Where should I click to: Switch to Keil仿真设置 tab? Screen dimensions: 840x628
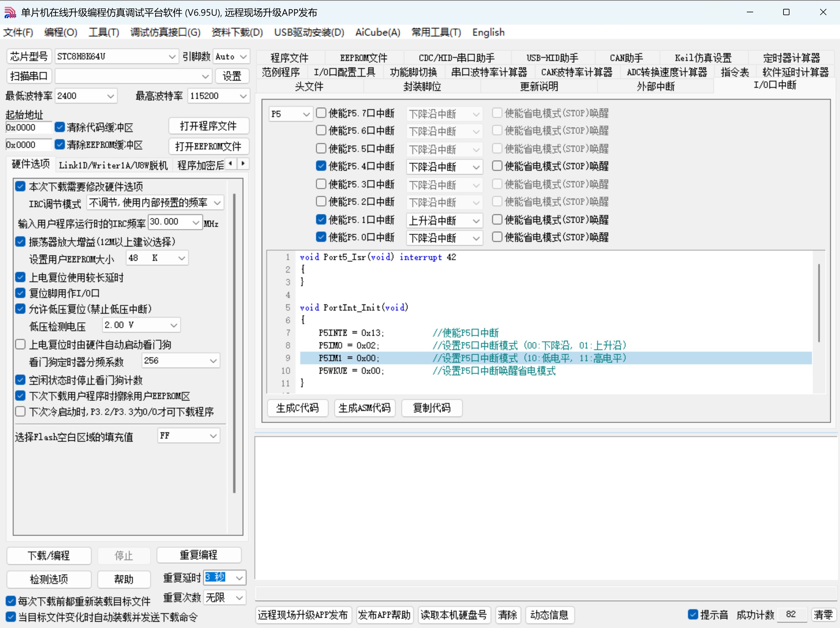pyautogui.click(x=703, y=58)
